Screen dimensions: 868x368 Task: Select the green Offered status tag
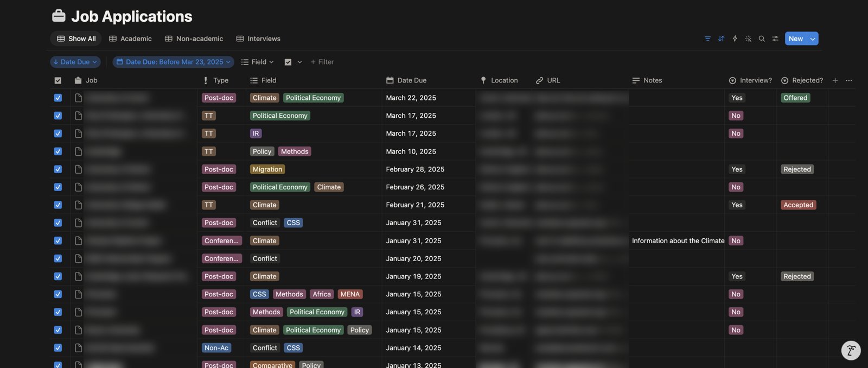[795, 98]
